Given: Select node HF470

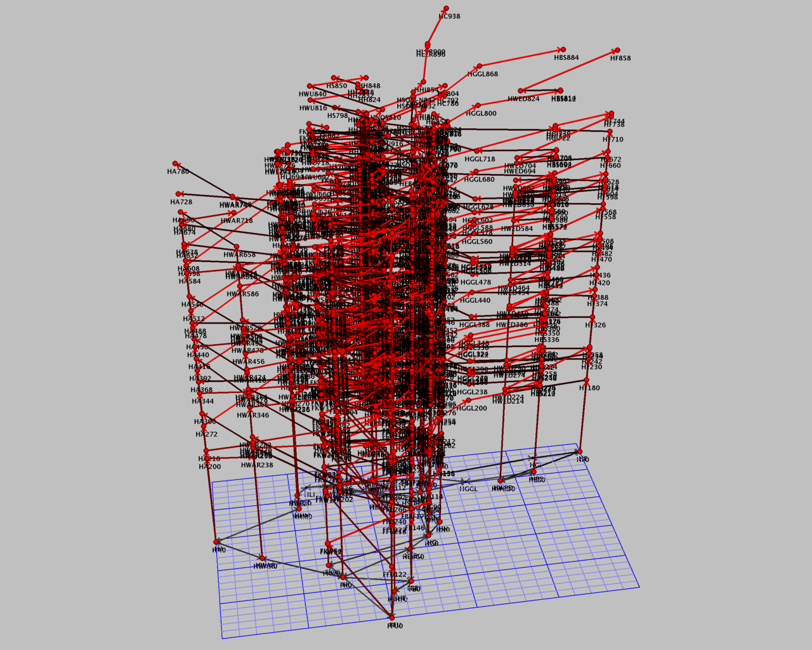Looking at the screenshot, I should pos(598,252).
